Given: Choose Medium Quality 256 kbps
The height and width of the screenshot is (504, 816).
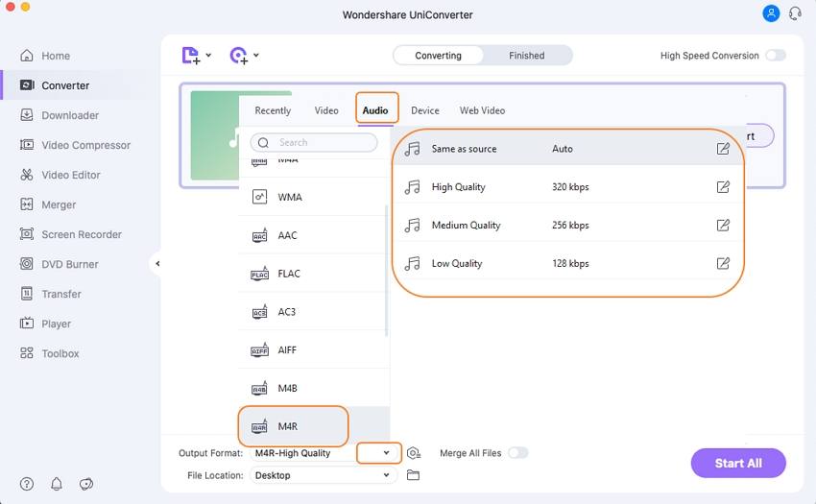Looking at the screenshot, I should point(567,225).
